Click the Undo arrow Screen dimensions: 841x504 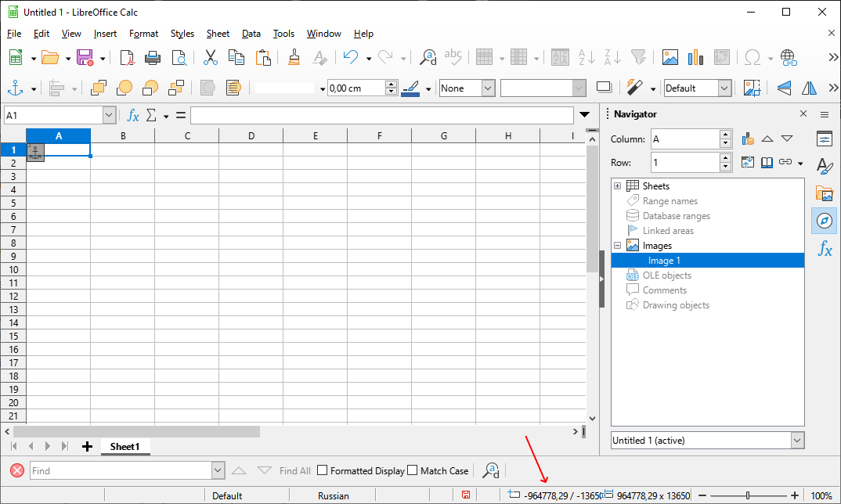pos(351,57)
